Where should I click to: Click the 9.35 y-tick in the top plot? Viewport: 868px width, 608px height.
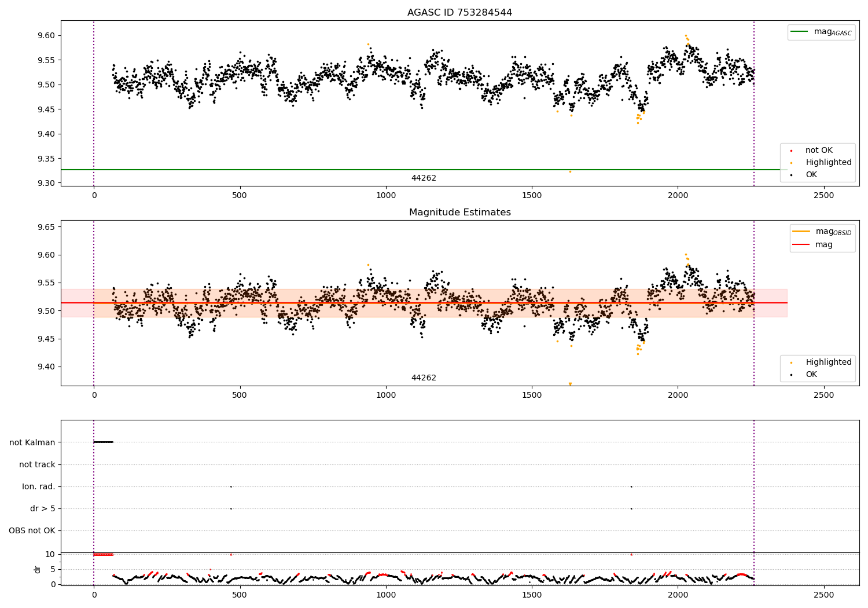click(x=47, y=159)
